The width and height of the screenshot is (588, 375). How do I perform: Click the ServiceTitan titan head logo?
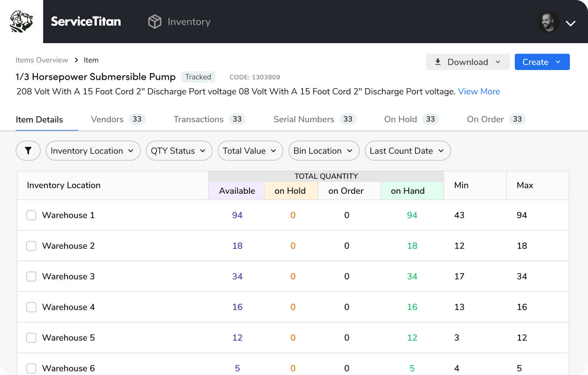(21, 22)
